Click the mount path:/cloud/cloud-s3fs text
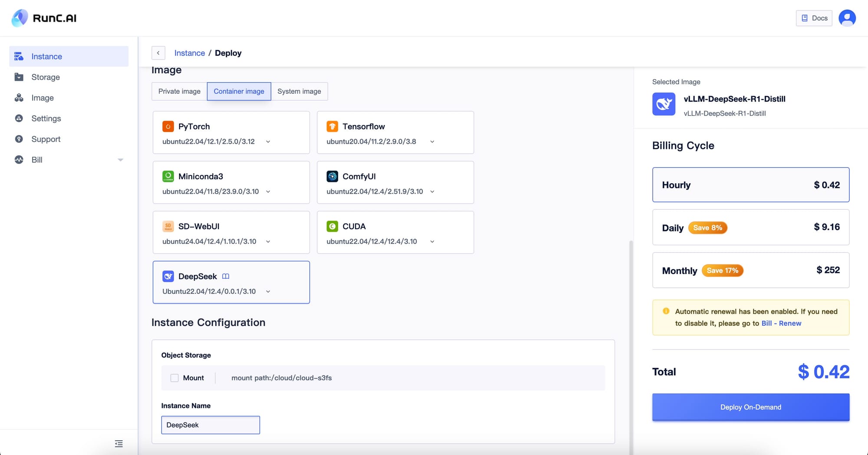The width and height of the screenshot is (868, 455). pyautogui.click(x=282, y=378)
